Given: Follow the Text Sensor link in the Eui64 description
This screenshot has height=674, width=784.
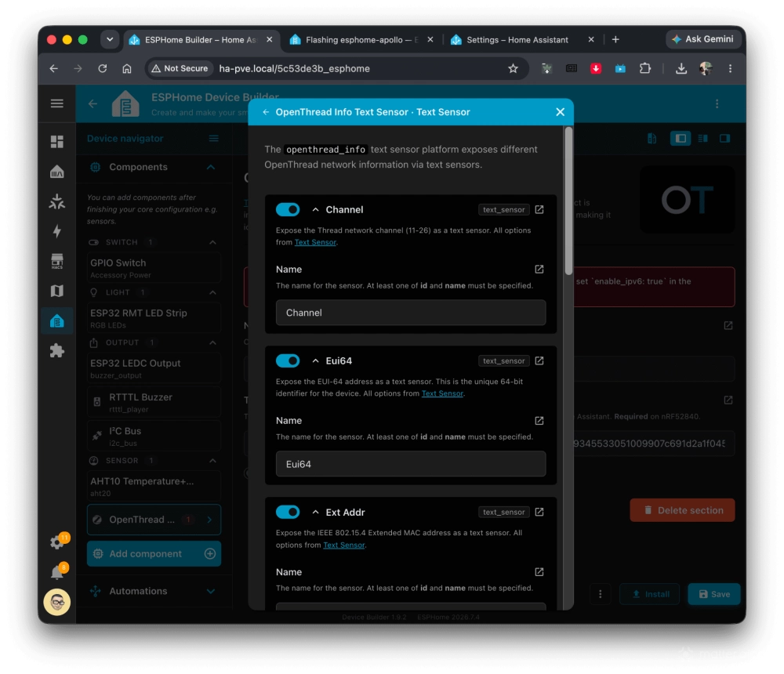Looking at the screenshot, I should 442,393.
